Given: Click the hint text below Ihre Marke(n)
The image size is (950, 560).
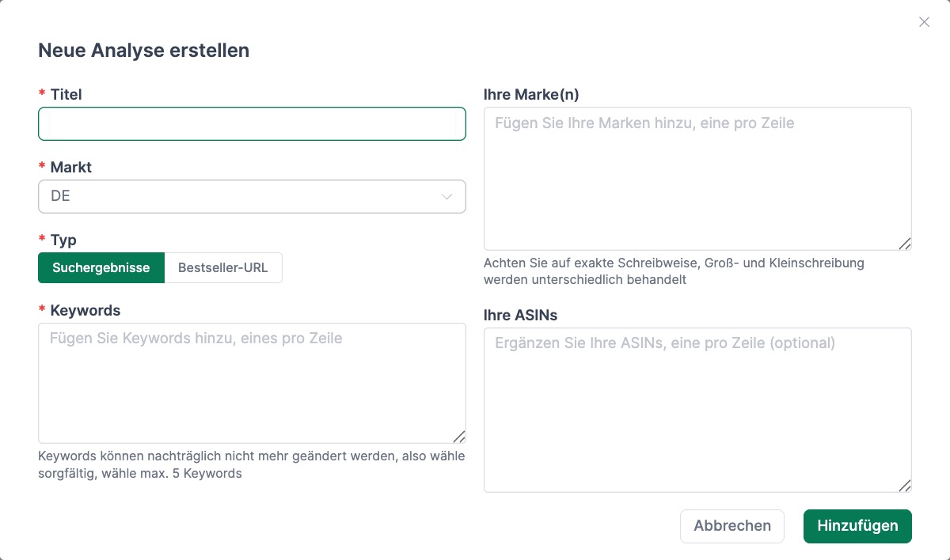Looking at the screenshot, I should tap(674, 272).
